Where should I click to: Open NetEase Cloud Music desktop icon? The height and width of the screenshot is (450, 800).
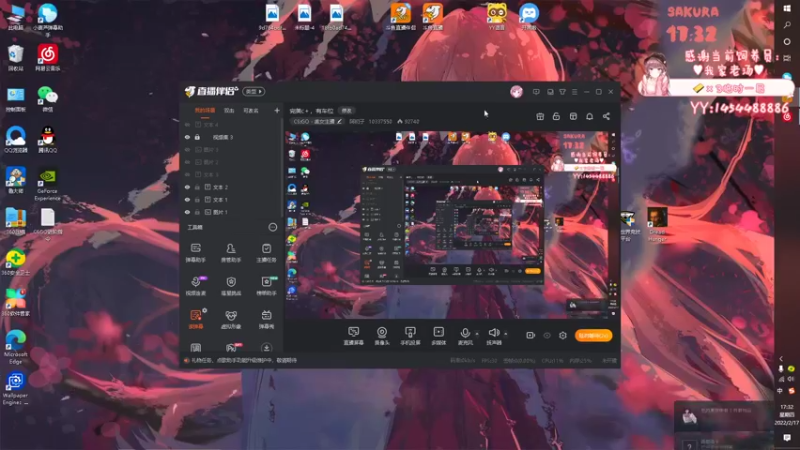click(47, 57)
